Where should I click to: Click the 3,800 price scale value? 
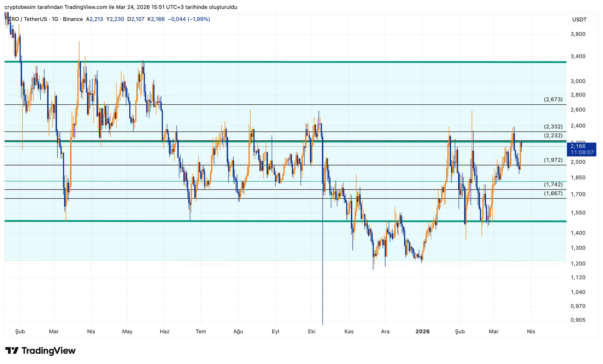tap(578, 34)
